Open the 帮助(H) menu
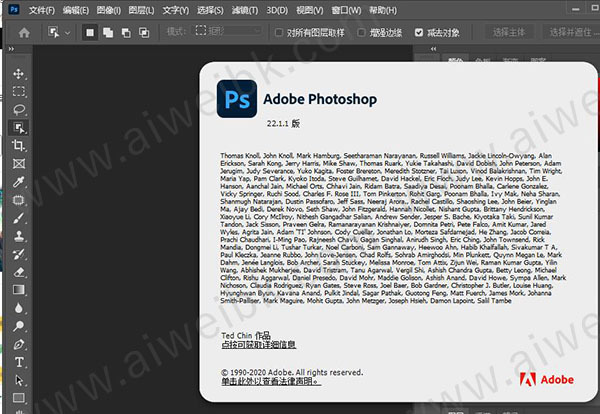Viewport: 600px width, 414px height. 383,10
